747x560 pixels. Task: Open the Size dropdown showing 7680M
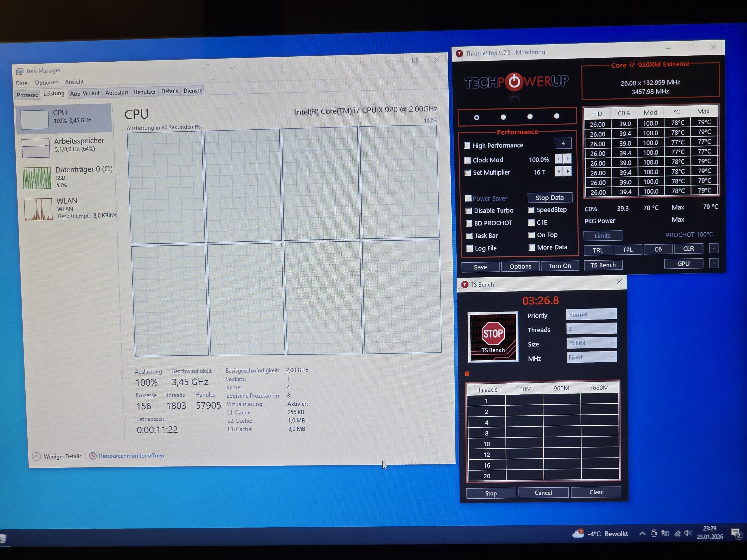[591, 343]
